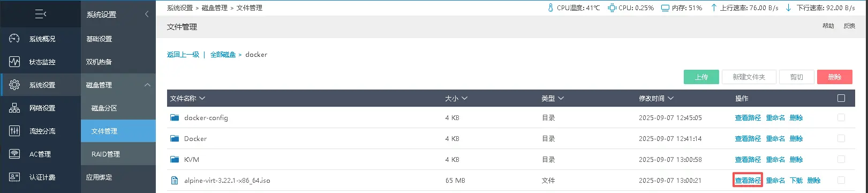This screenshot has width=868, height=193.
Task: Click the 网络设置 network icon
Action: pos(14,108)
